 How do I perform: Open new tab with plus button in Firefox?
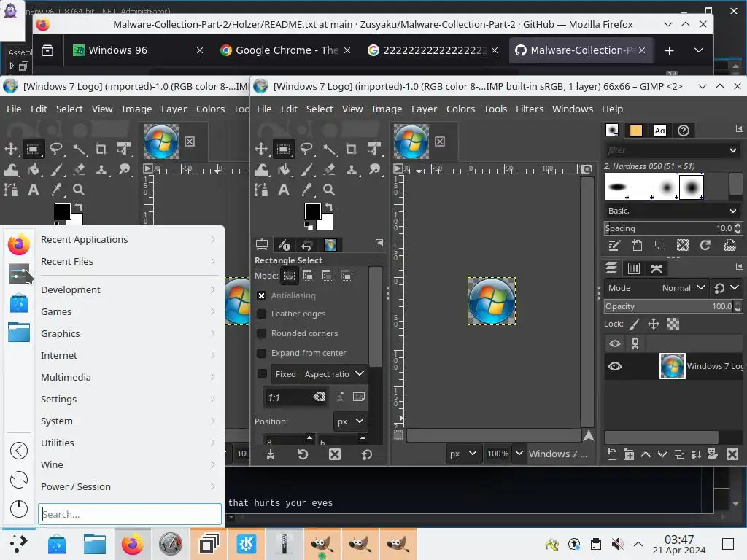coord(670,50)
